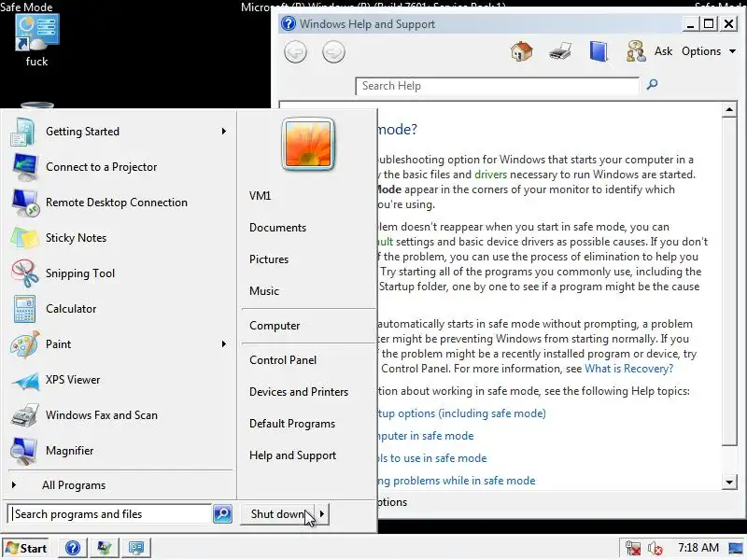Viewport: 747px width, 560px height.
Task: Expand All Programs list
Action: pyautogui.click(x=74, y=485)
